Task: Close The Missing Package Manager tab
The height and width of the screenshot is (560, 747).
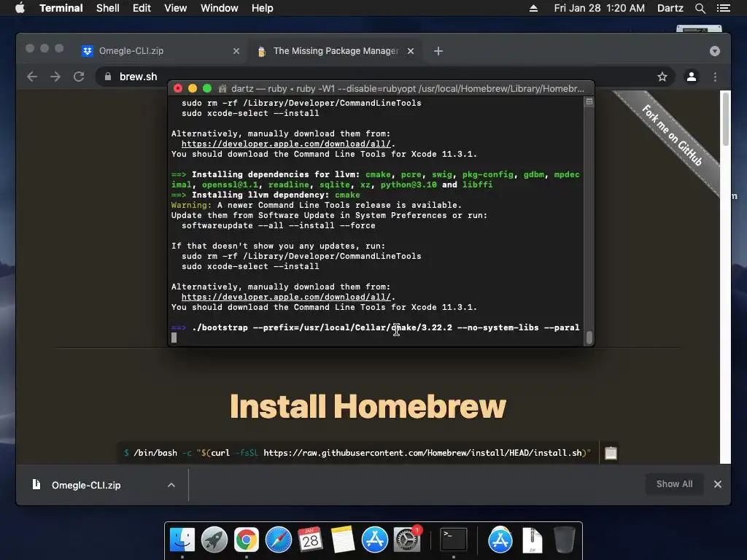Action: pos(411,51)
